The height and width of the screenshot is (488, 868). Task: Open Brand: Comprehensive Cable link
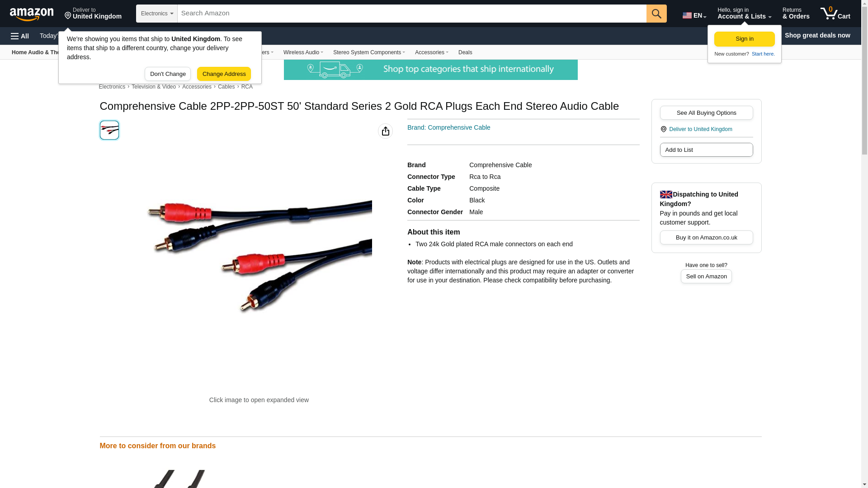point(448,127)
